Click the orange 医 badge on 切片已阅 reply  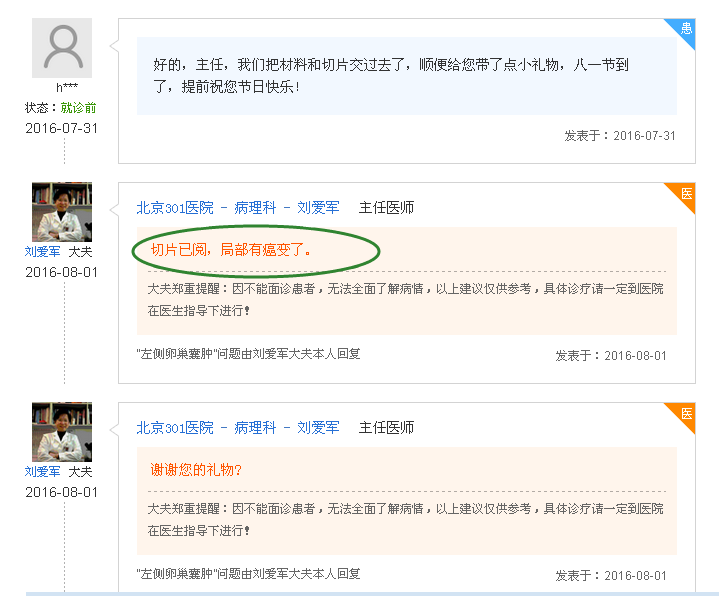coord(686,193)
